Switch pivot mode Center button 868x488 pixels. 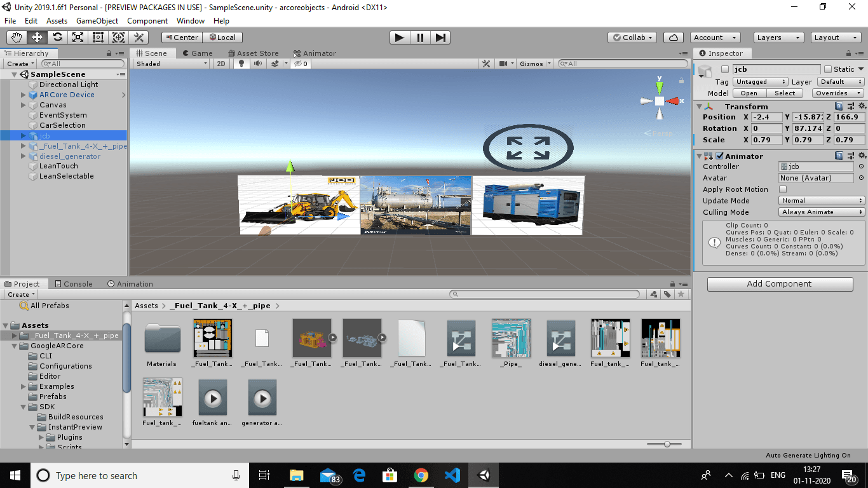pyautogui.click(x=182, y=37)
